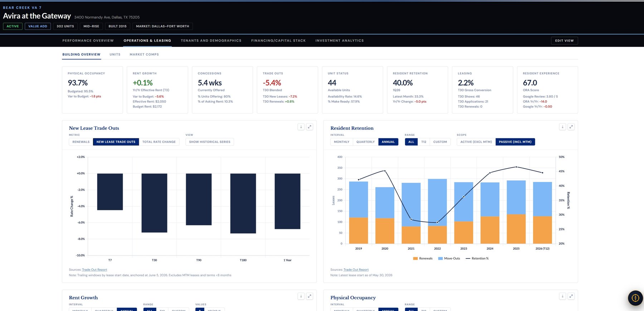The width and height of the screenshot is (644, 311).
Task: Toggle Retention % line in chart legend
Action: click(477, 258)
